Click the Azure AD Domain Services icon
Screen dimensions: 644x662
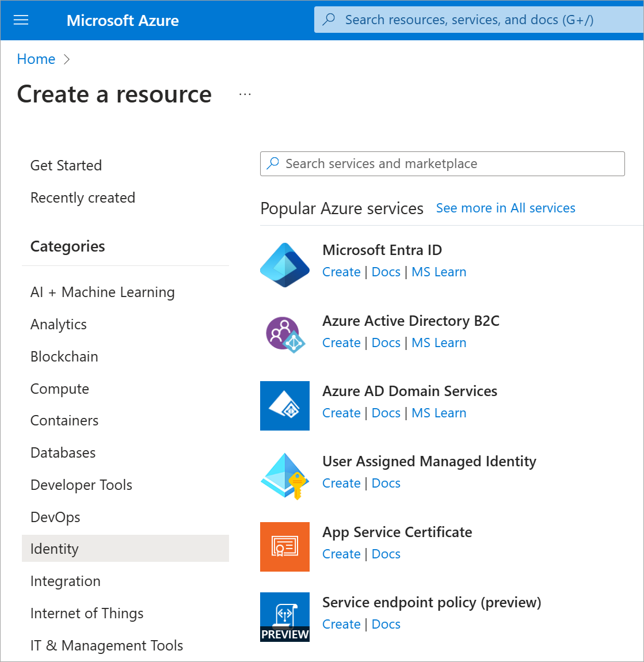(x=285, y=406)
